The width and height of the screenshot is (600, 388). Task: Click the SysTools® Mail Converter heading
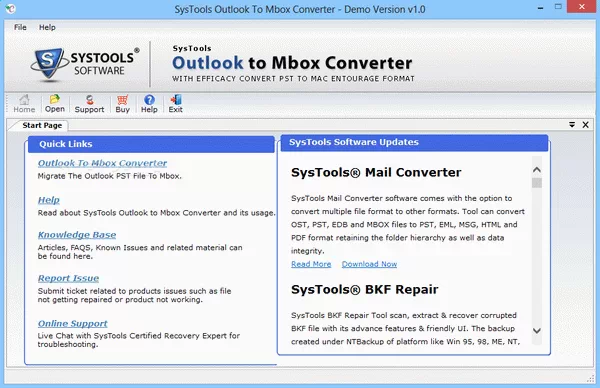pos(376,173)
